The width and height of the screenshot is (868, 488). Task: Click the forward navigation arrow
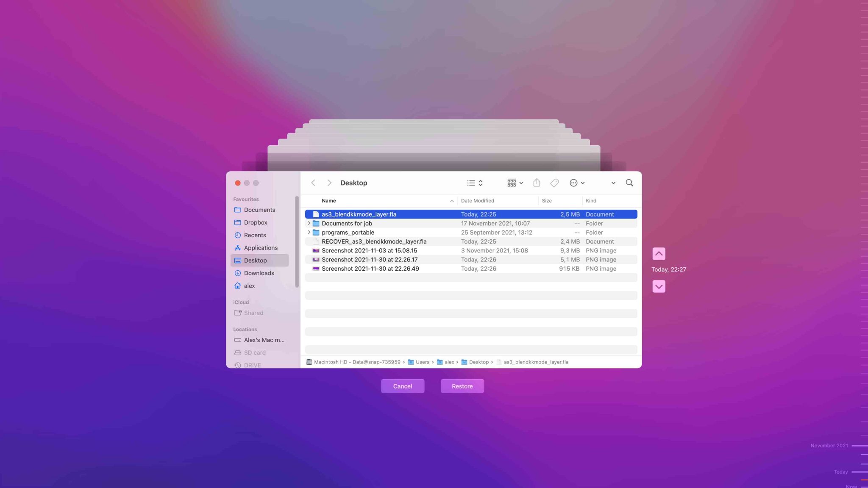(x=329, y=183)
